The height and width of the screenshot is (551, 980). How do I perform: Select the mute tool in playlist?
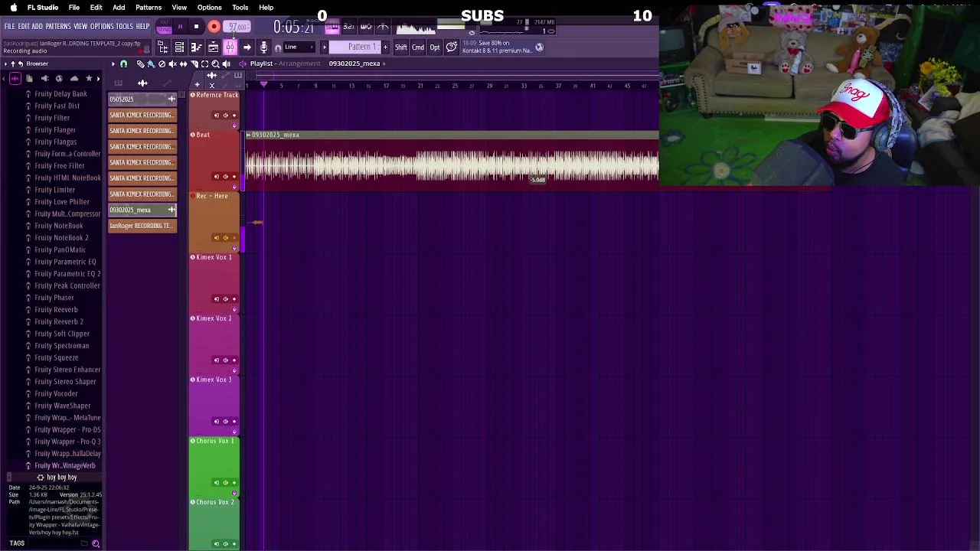click(x=172, y=64)
